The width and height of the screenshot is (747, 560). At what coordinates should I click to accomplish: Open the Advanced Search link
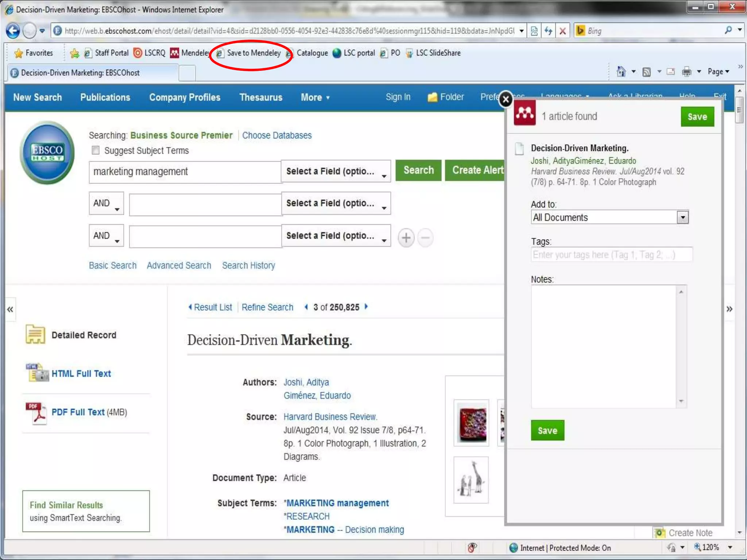point(179,265)
